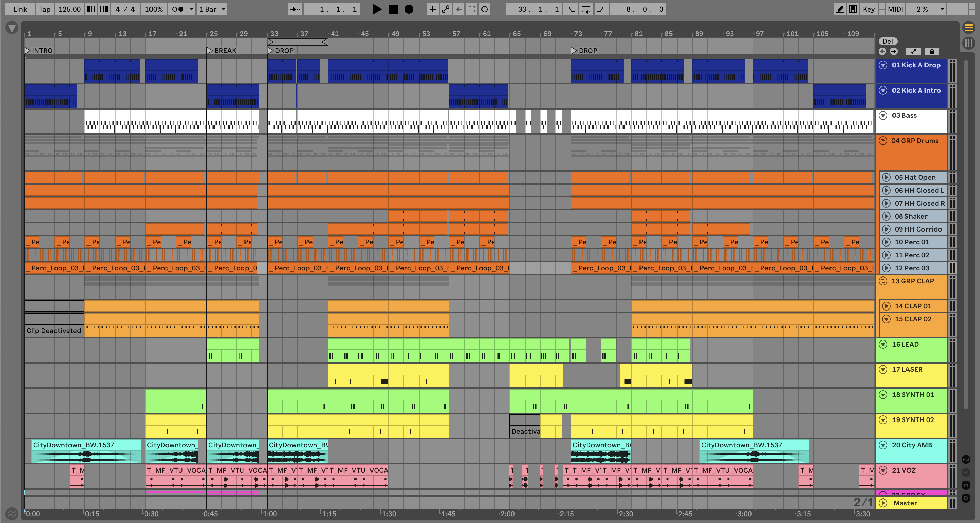
Task: Click the Follow playback arrow icon
Action: coord(295,9)
